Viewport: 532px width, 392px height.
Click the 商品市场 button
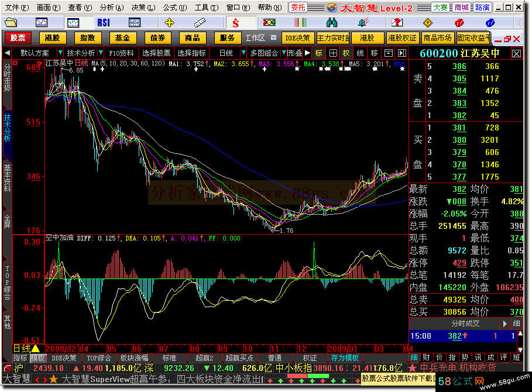[437, 38]
